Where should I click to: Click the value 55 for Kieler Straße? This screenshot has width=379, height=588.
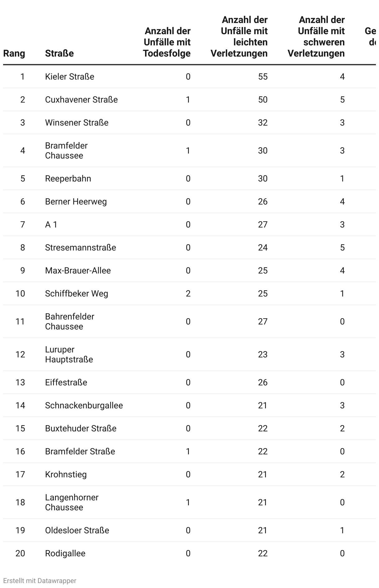tap(263, 77)
